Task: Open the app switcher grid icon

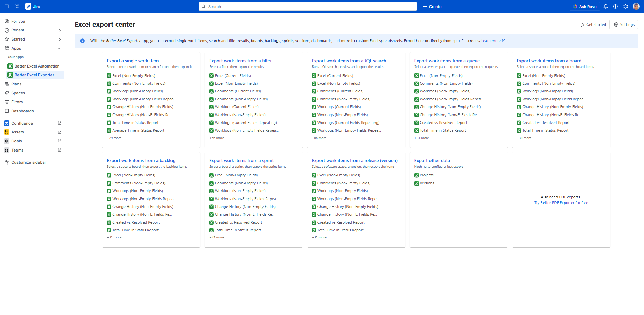Action: click(17, 7)
